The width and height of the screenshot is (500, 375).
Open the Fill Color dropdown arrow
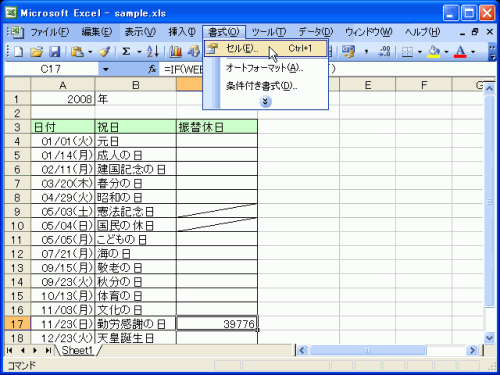click(x=446, y=52)
